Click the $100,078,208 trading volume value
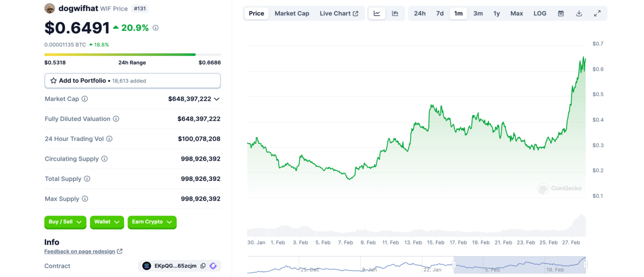 (199, 138)
